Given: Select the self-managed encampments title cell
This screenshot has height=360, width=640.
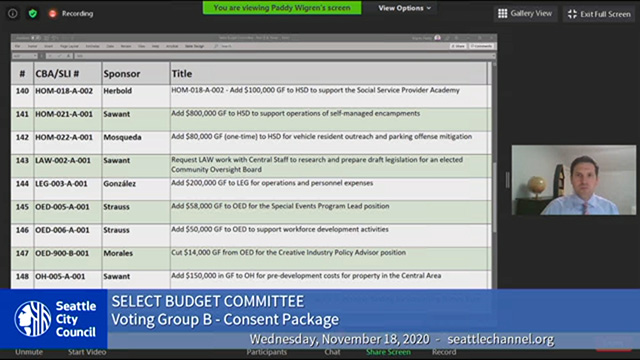Looking at the screenshot, I should pyautogui.click(x=329, y=120).
